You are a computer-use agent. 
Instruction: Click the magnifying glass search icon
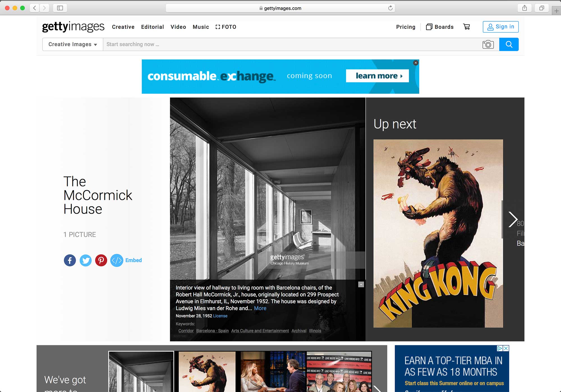pyautogui.click(x=509, y=44)
